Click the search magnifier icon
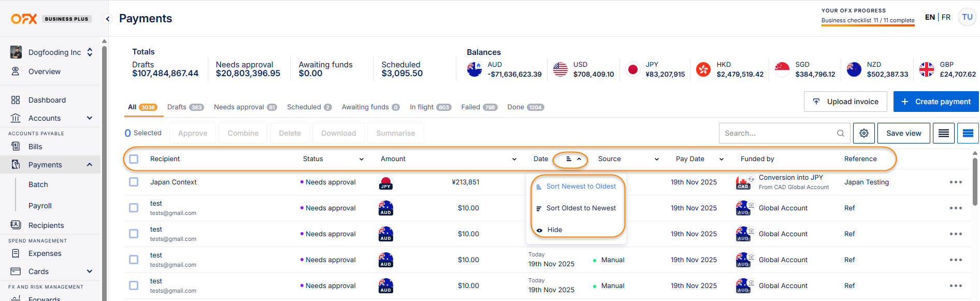 click(x=840, y=133)
